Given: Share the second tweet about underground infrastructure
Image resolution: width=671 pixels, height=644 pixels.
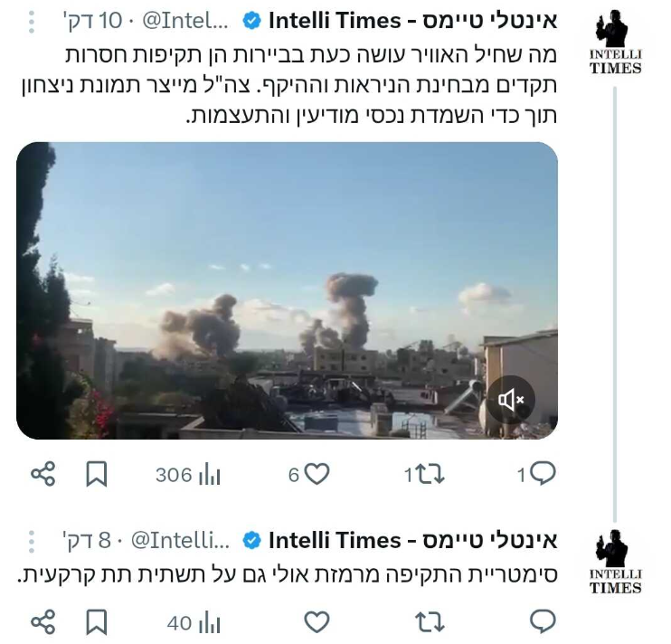Looking at the screenshot, I should (x=43, y=622).
